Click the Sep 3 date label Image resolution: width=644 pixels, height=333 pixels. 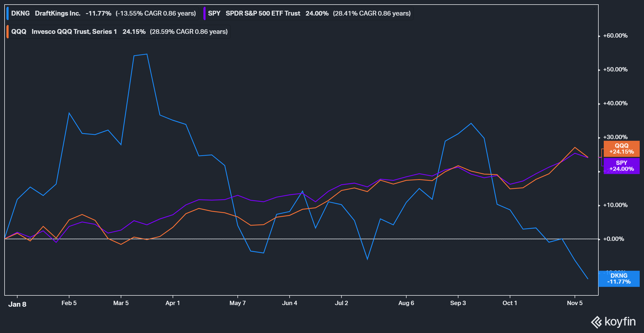[x=458, y=303]
